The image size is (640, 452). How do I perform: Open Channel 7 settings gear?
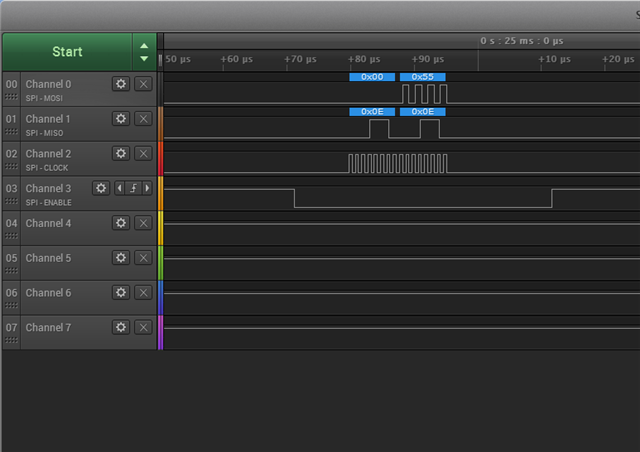tap(121, 327)
